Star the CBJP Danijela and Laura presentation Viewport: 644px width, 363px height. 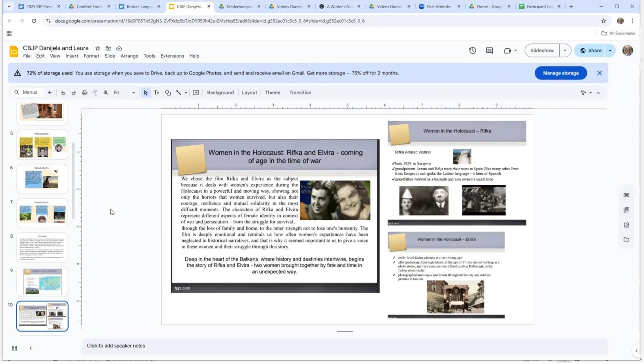tap(97, 49)
